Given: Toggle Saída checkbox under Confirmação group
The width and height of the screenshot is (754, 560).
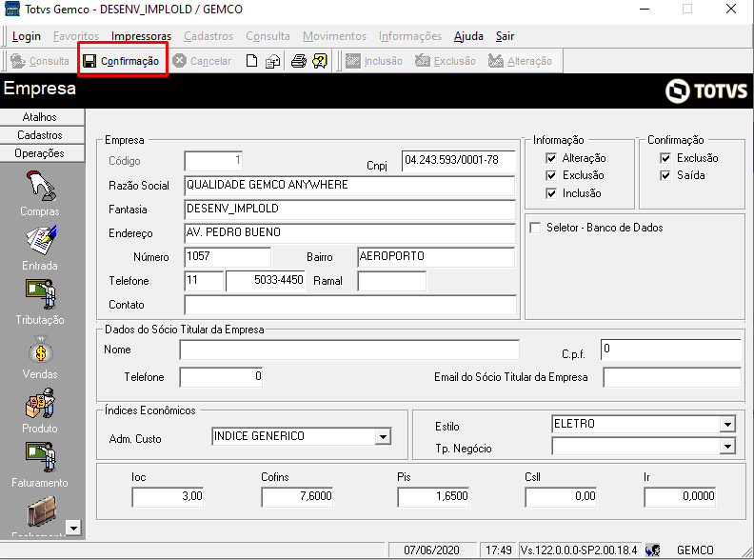Looking at the screenshot, I should (665, 175).
